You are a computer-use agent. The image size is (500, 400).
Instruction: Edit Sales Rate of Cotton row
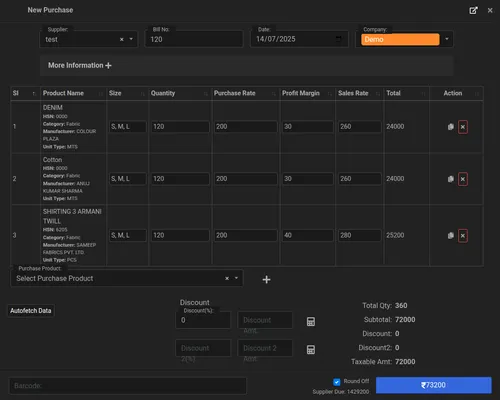[359, 179]
